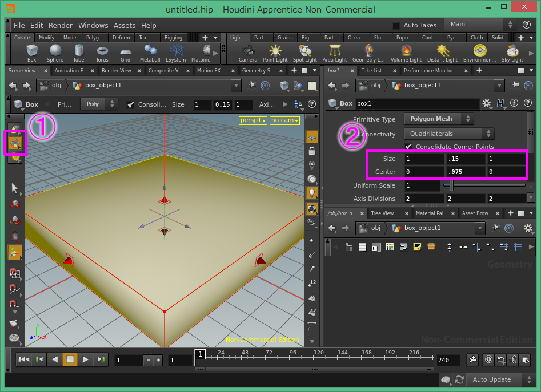
Task: Select the Box shelf tool
Action: [x=31, y=54]
